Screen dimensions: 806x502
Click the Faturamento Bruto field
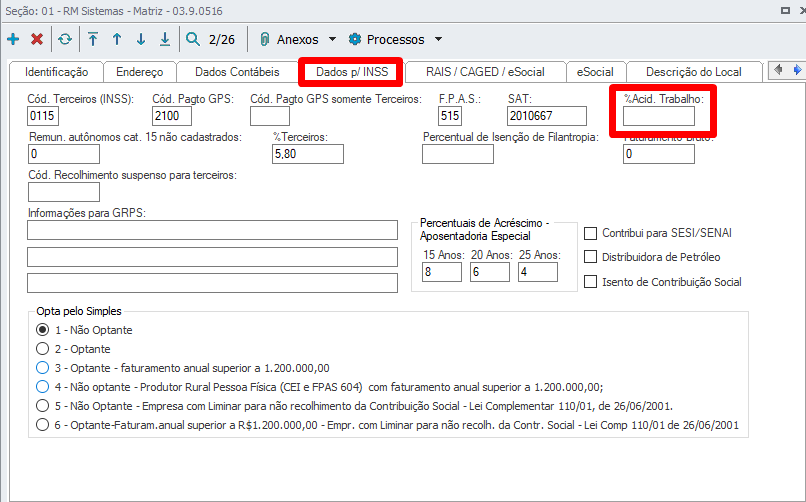click(x=658, y=154)
